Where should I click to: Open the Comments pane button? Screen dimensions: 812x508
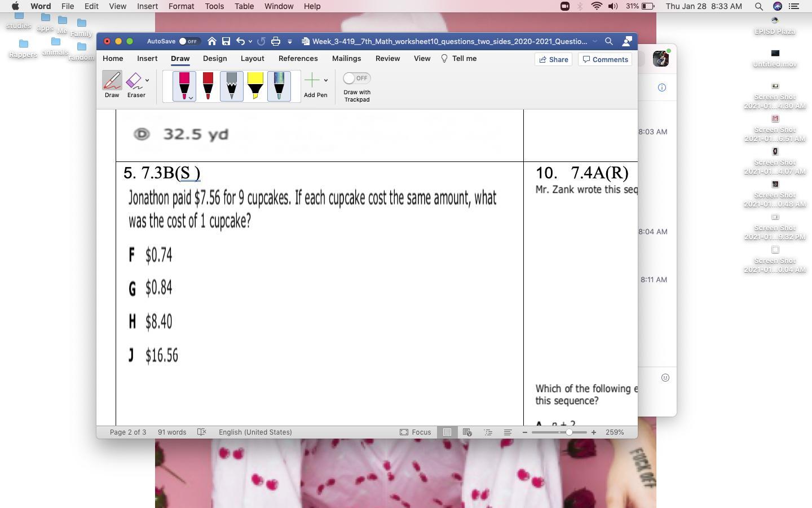(605, 59)
